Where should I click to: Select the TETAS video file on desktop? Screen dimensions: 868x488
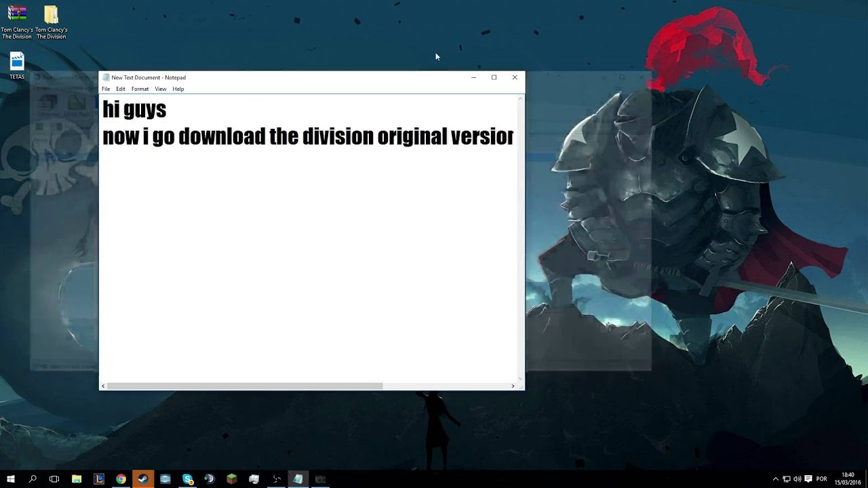[x=17, y=66]
